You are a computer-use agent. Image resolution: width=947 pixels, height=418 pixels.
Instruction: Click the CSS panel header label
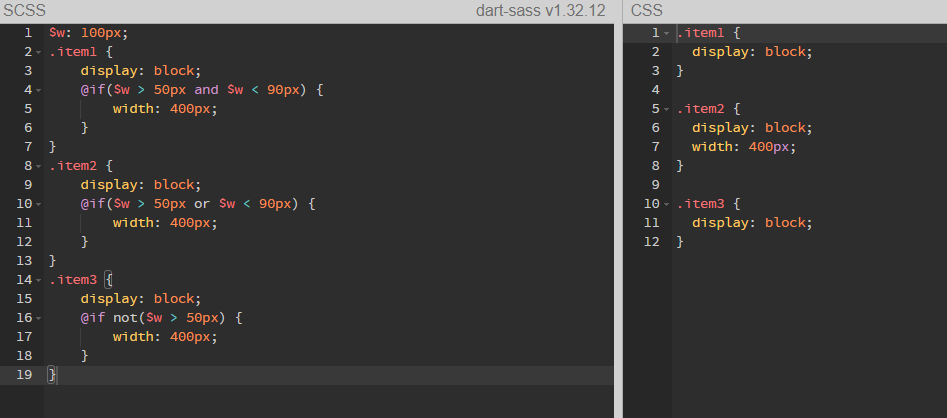tap(647, 10)
